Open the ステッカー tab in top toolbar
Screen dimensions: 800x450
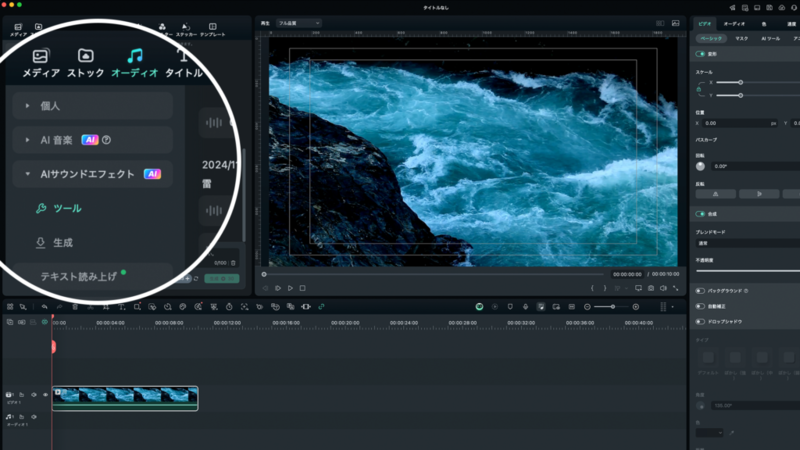[186, 30]
